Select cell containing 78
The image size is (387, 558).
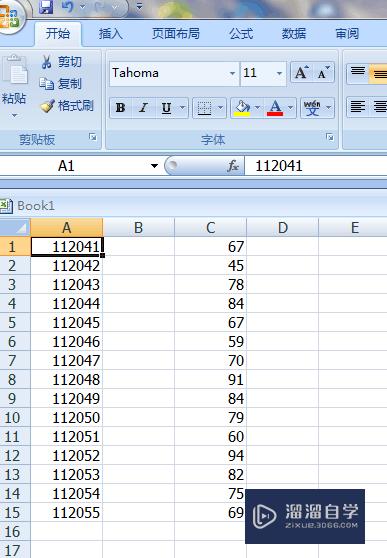coord(210,284)
